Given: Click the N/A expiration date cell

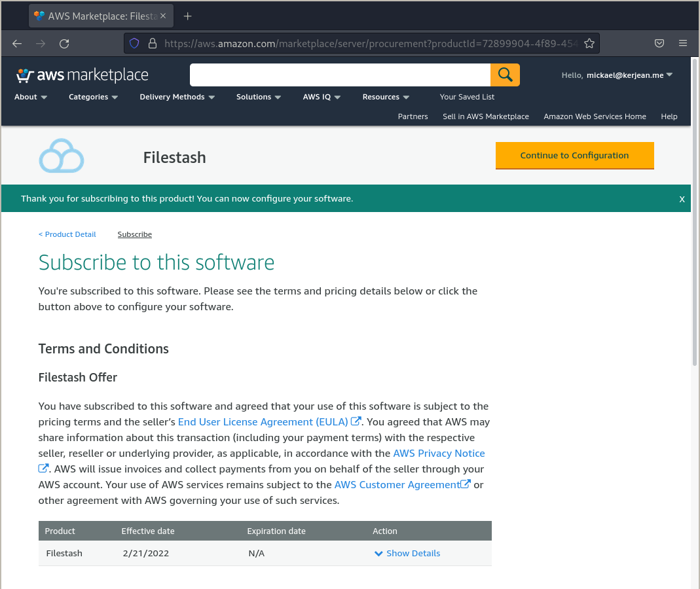Looking at the screenshot, I should tap(256, 553).
